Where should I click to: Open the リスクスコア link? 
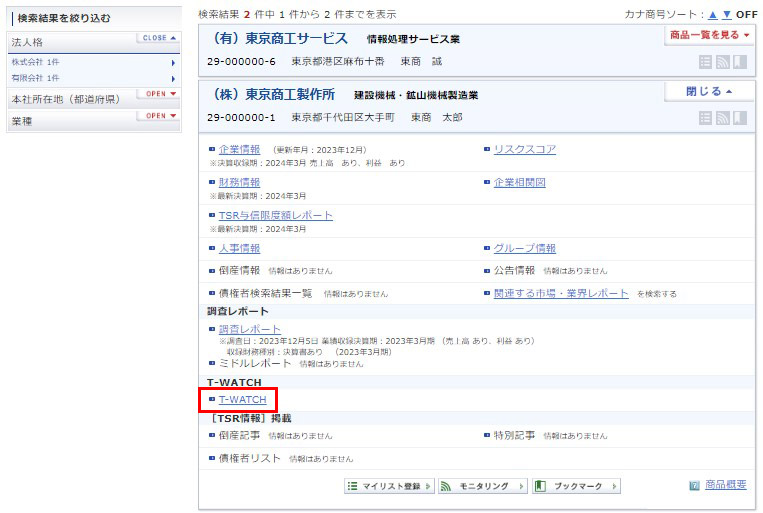[525, 149]
